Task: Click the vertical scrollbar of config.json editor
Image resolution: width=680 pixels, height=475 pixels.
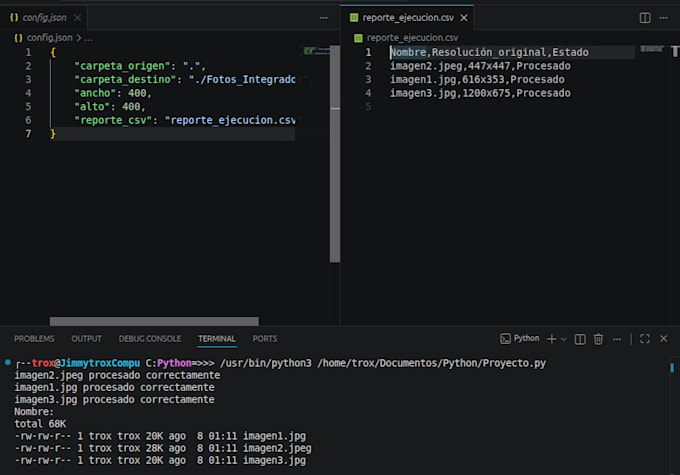Action: (335, 153)
